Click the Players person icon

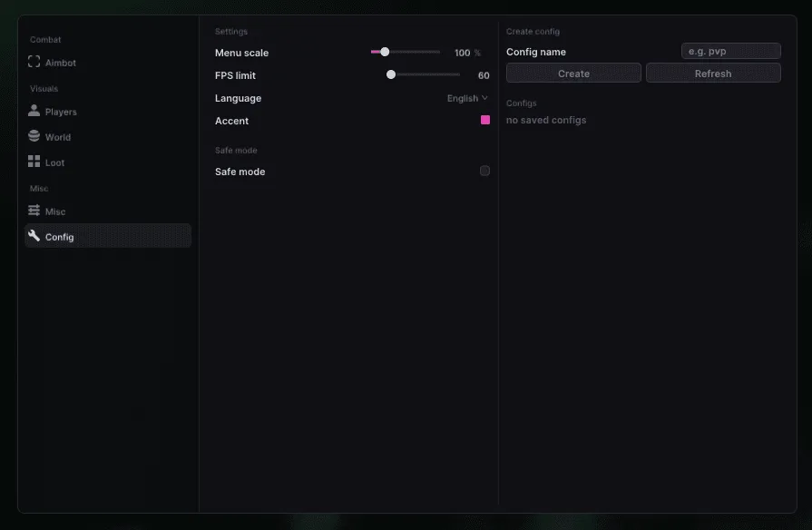[x=34, y=111]
